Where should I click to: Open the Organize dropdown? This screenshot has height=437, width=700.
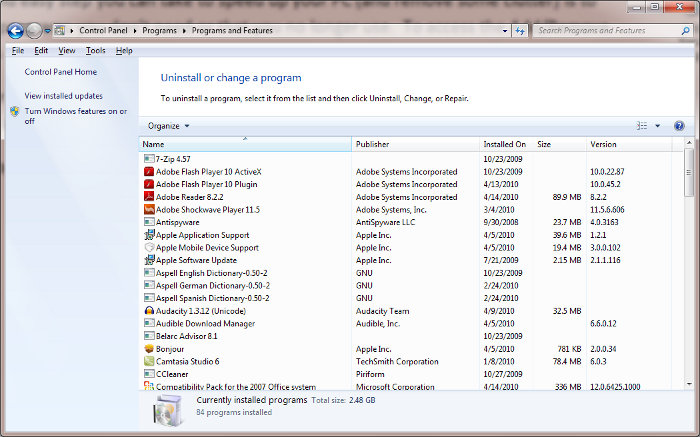(x=168, y=126)
